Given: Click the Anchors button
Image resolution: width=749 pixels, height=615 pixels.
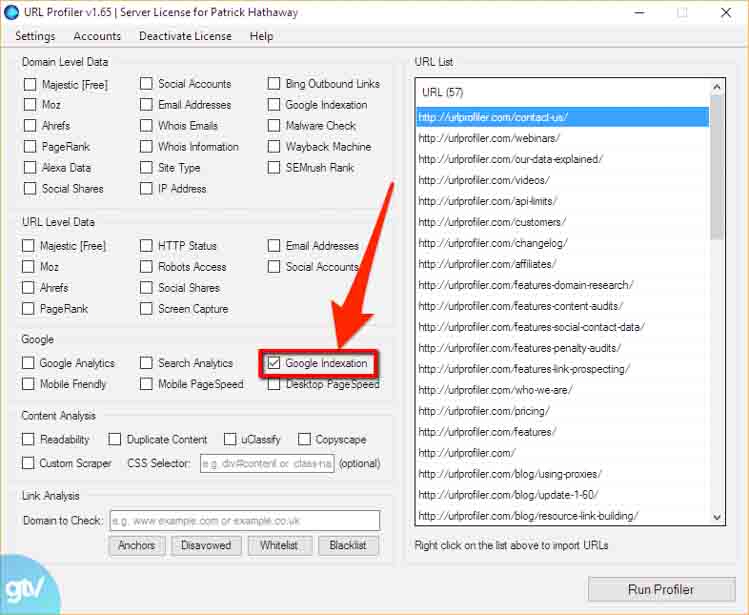Looking at the screenshot, I should [x=136, y=545].
